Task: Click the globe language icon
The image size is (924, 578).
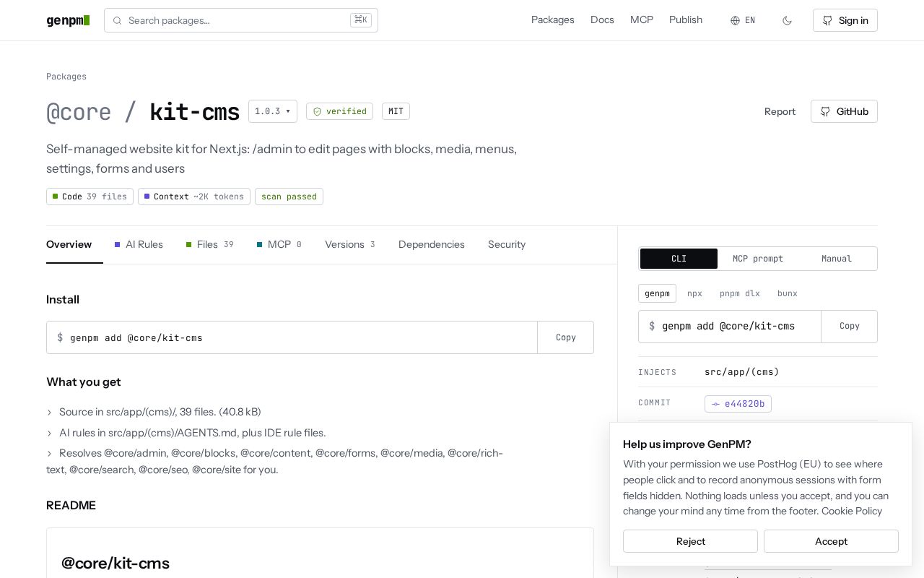Action: [735, 20]
